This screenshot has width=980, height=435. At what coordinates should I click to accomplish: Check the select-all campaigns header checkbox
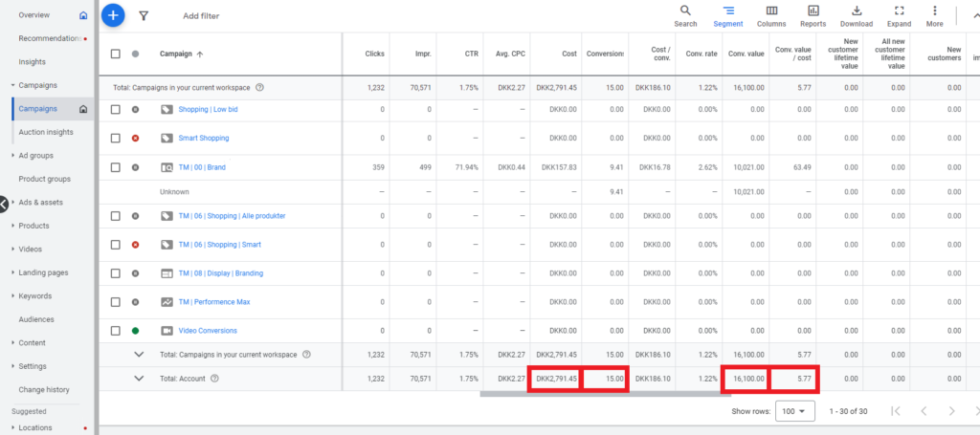(x=116, y=54)
